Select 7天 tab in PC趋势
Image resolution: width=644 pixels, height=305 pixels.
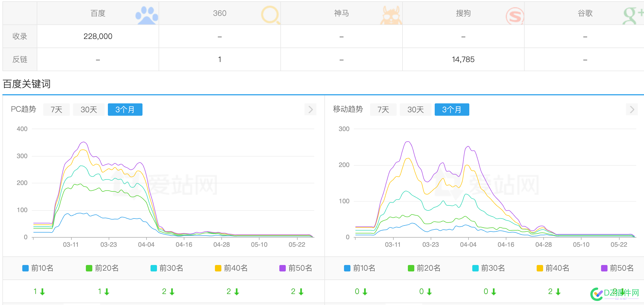[56, 110]
